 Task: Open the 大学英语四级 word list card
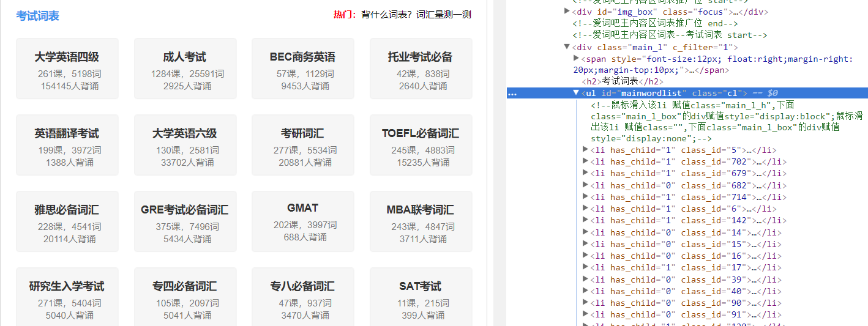click(x=67, y=69)
